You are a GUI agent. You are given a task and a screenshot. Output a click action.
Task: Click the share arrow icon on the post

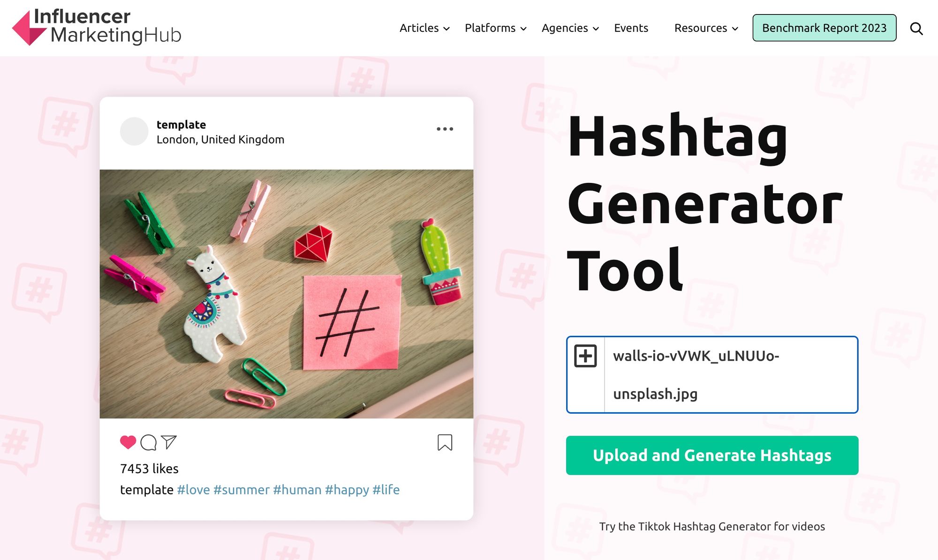click(171, 441)
